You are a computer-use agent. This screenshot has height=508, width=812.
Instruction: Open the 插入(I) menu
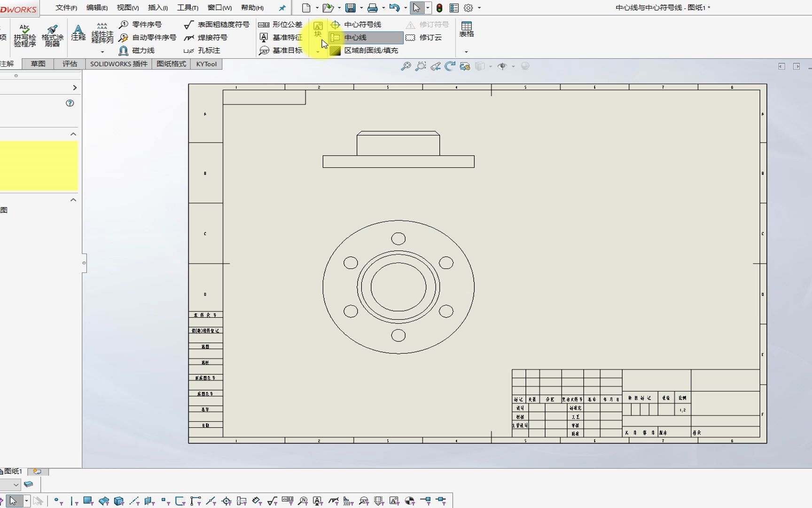(158, 8)
